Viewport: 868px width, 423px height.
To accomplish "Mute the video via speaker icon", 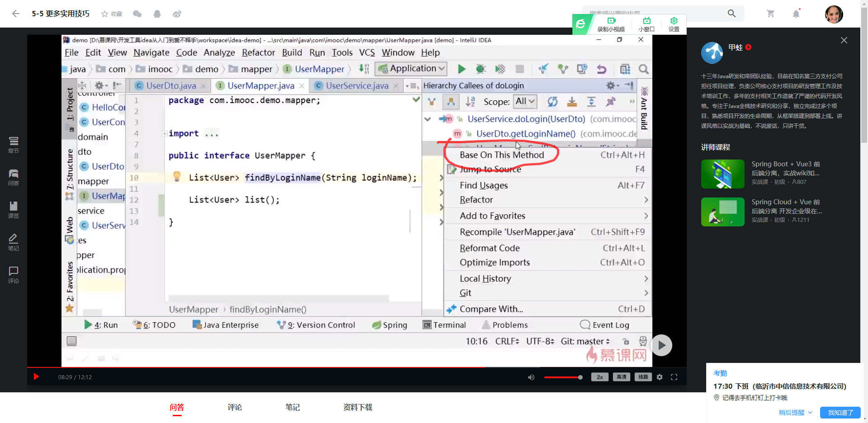I will [531, 377].
